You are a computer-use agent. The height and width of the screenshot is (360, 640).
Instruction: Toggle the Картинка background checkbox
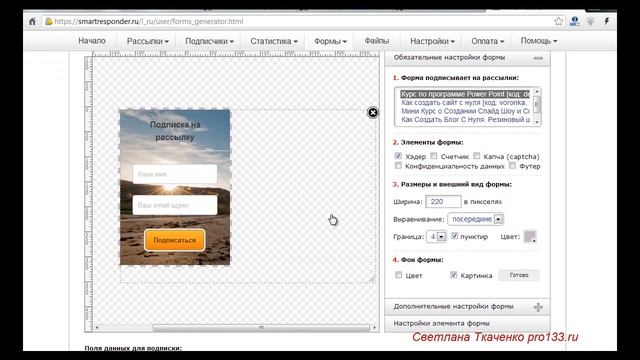click(453, 275)
